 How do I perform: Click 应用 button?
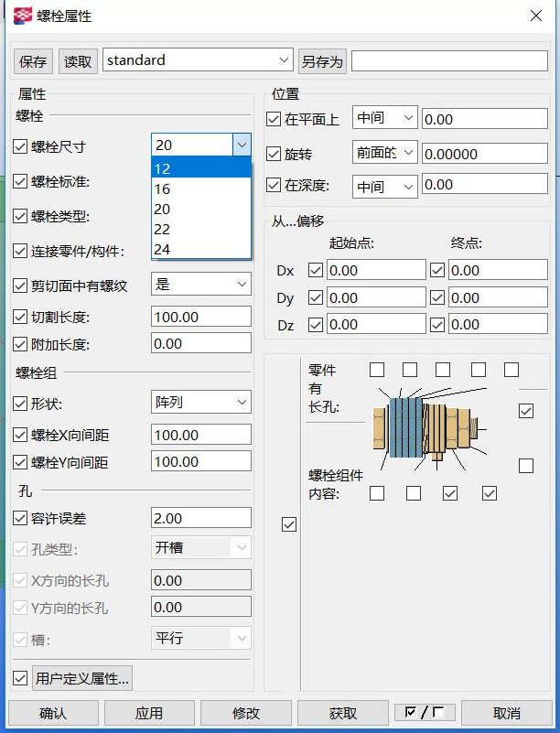click(x=149, y=713)
